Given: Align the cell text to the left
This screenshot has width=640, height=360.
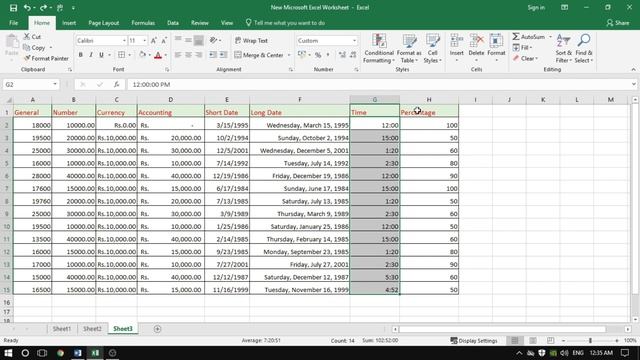Looking at the screenshot, I should pyautogui.click(x=178, y=55).
